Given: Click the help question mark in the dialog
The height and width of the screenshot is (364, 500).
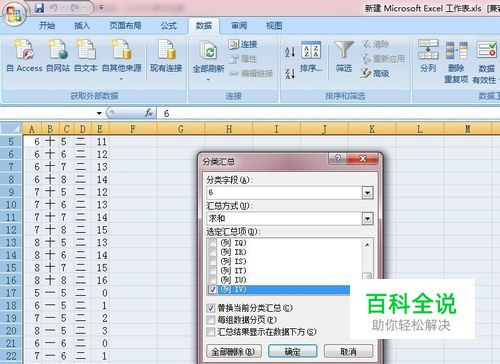Looking at the screenshot, I should [x=338, y=159].
